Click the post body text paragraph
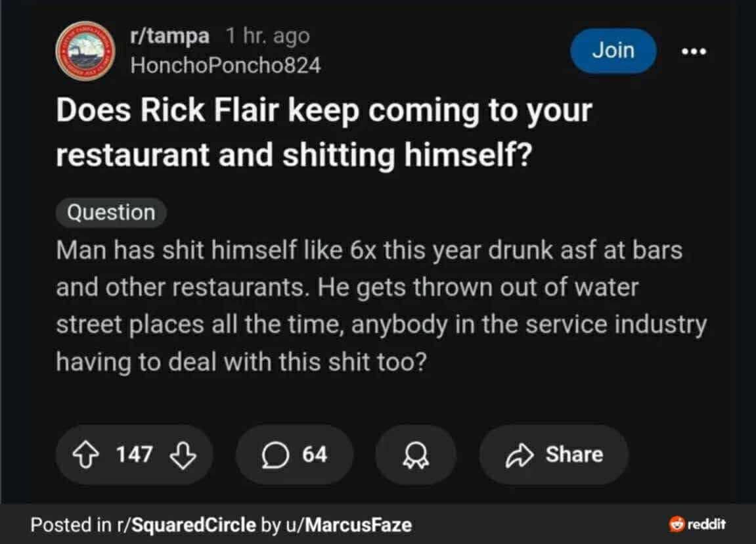This screenshot has height=544, width=756. click(x=381, y=306)
